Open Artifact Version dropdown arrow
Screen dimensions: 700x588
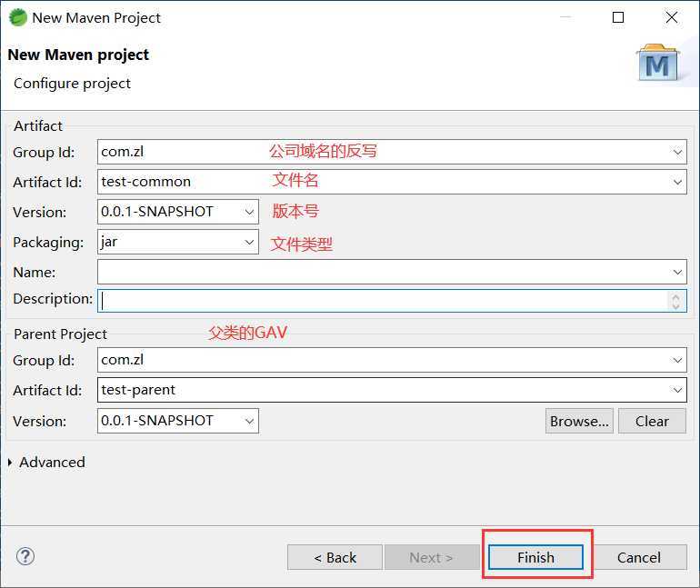pos(249,213)
